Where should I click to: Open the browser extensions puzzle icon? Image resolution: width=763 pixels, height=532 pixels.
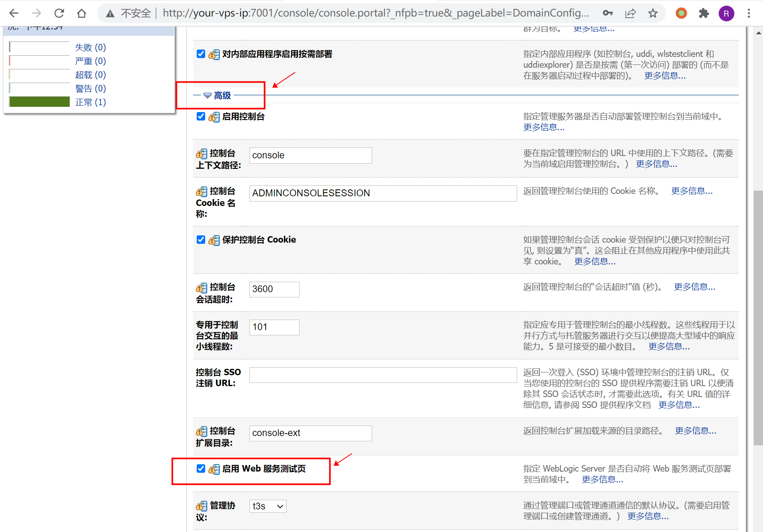point(704,13)
